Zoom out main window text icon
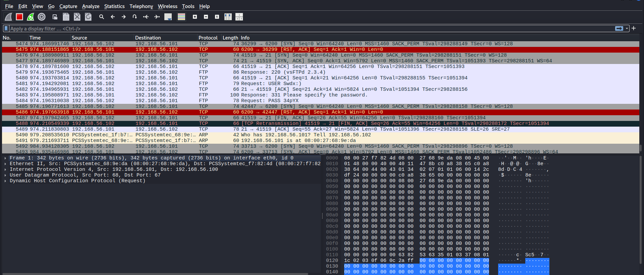This screenshot has height=275, width=644. (206, 17)
